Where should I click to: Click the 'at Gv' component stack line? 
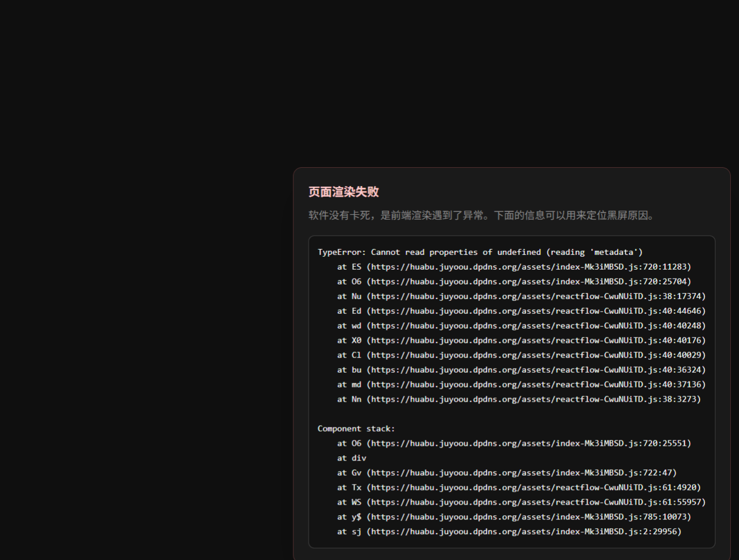pyautogui.click(x=507, y=473)
